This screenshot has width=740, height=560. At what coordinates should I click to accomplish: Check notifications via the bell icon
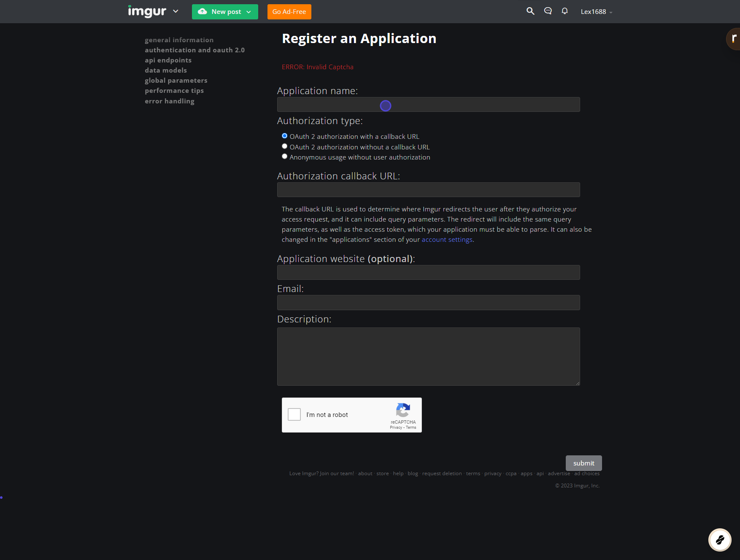(564, 11)
